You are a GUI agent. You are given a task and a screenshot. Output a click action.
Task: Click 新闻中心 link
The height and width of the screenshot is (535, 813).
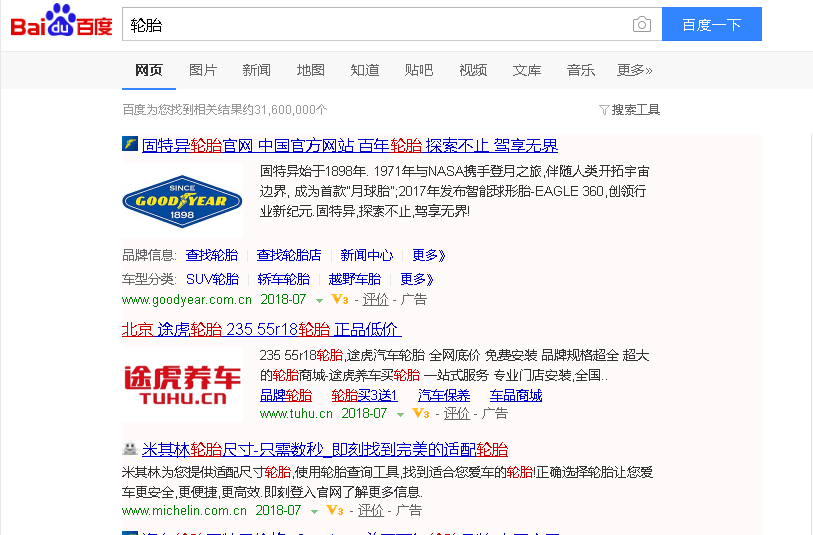coord(367,255)
